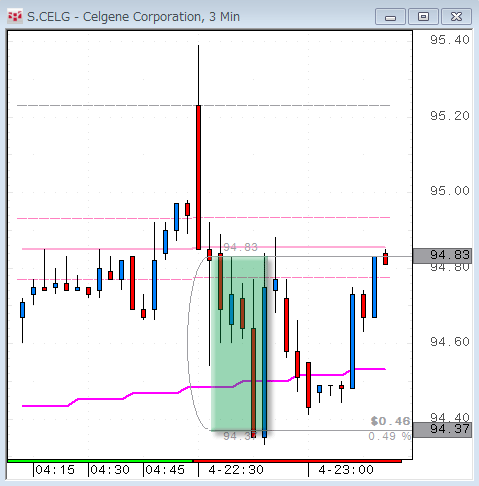The height and width of the screenshot is (486, 479).
Task: Click the 4-23:00 time axis label
Action: point(346,470)
